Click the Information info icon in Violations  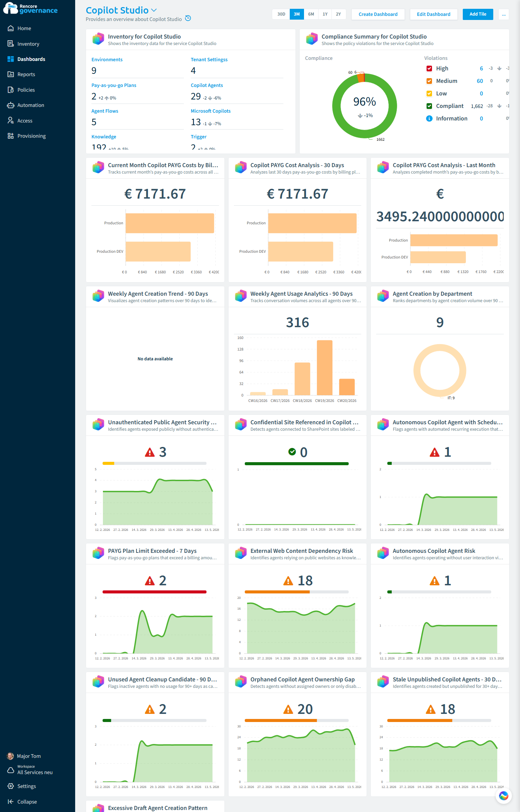(x=429, y=118)
